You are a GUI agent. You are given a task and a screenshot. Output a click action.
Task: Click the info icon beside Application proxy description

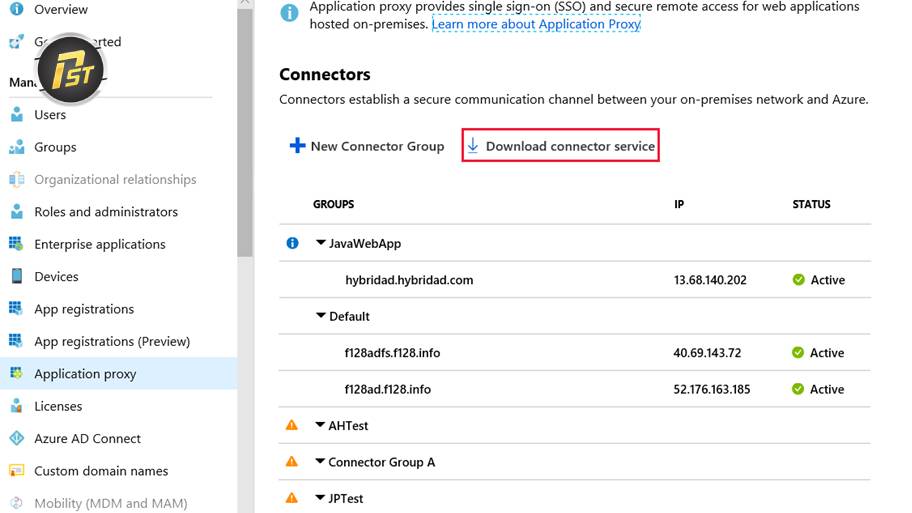coord(289,12)
